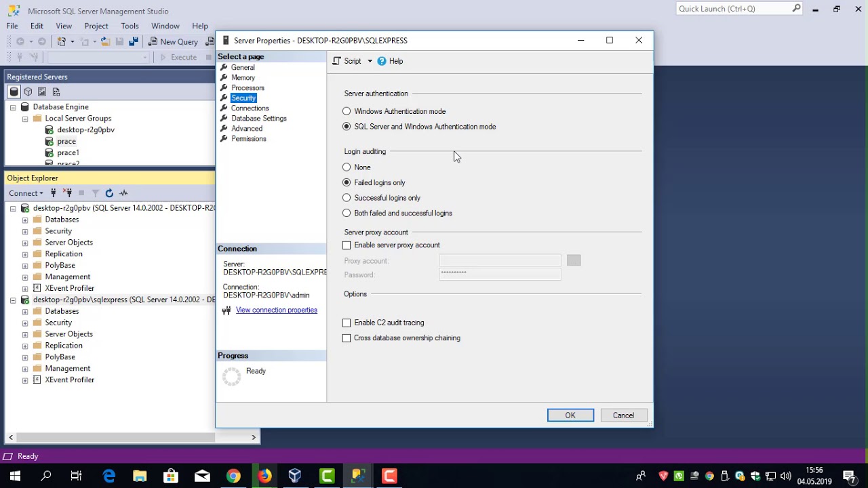868x488 pixels.
Task: Click the volume icon in system tray
Action: (785, 476)
